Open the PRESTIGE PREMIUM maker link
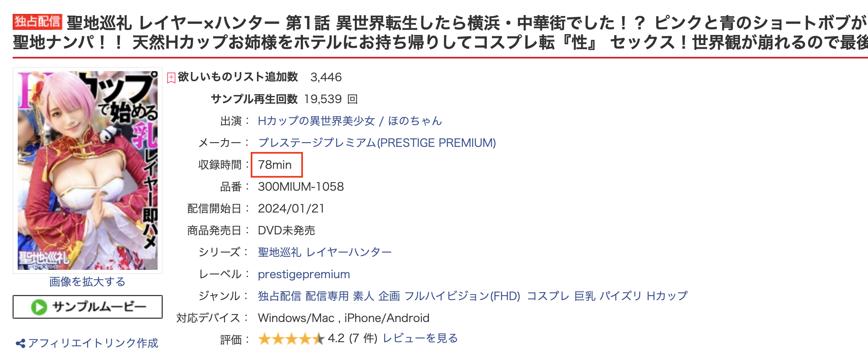 [377, 143]
